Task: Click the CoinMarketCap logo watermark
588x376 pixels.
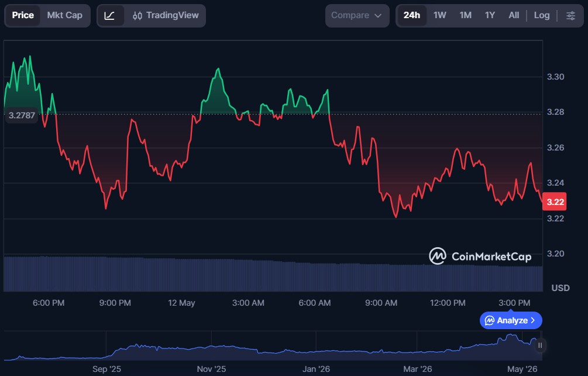Action: click(x=480, y=257)
